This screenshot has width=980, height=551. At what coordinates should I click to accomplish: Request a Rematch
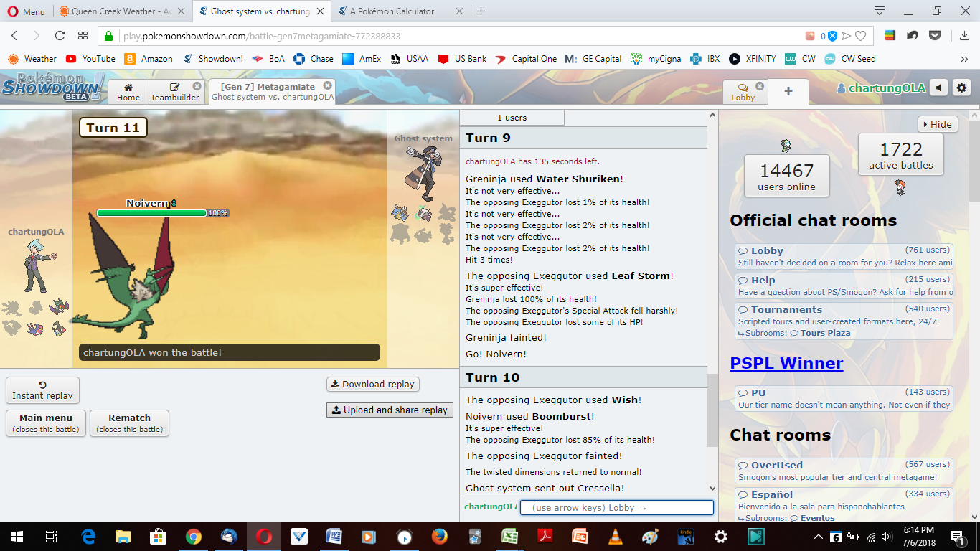click(129, 423)
